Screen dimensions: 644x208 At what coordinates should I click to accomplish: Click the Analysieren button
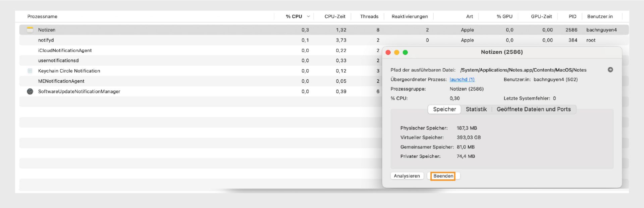pyautogui.click(x=407, y=176)
